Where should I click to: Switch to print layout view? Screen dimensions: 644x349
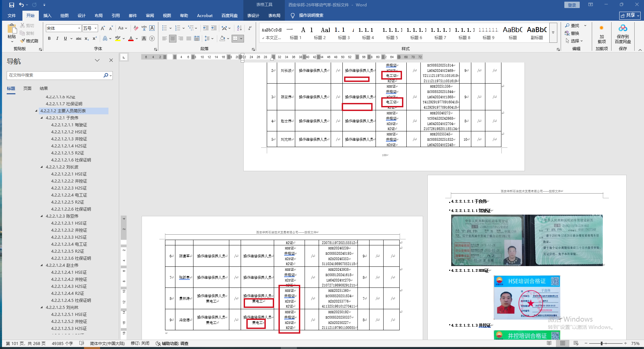[563, 343]
